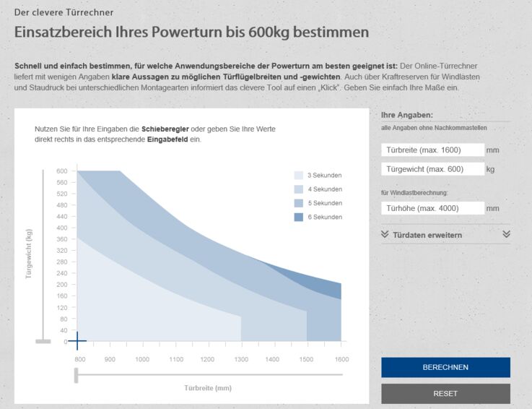
Task: Click right double-chevron icon of Türdaten erweitern
Action: point(506,234)
